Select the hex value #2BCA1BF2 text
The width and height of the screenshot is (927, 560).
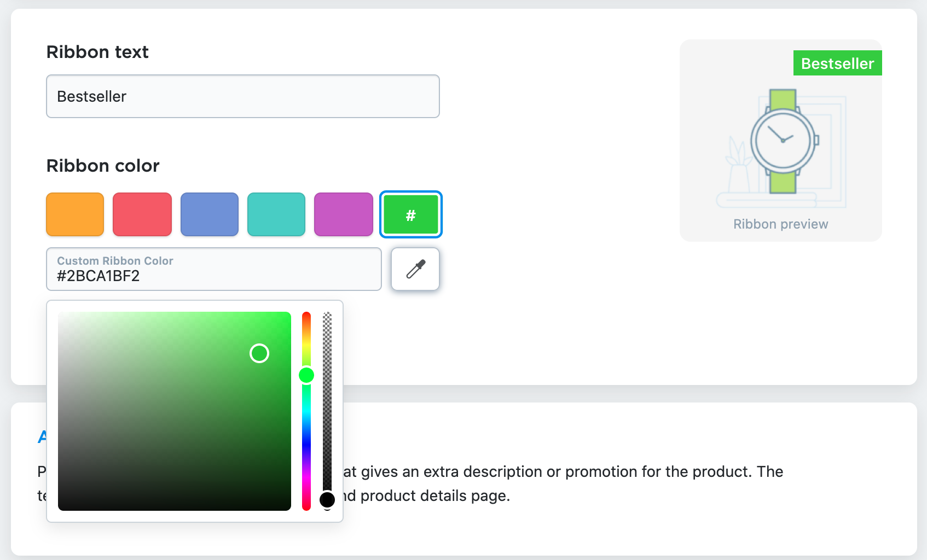pyautogui.click(x=98, y=276)
